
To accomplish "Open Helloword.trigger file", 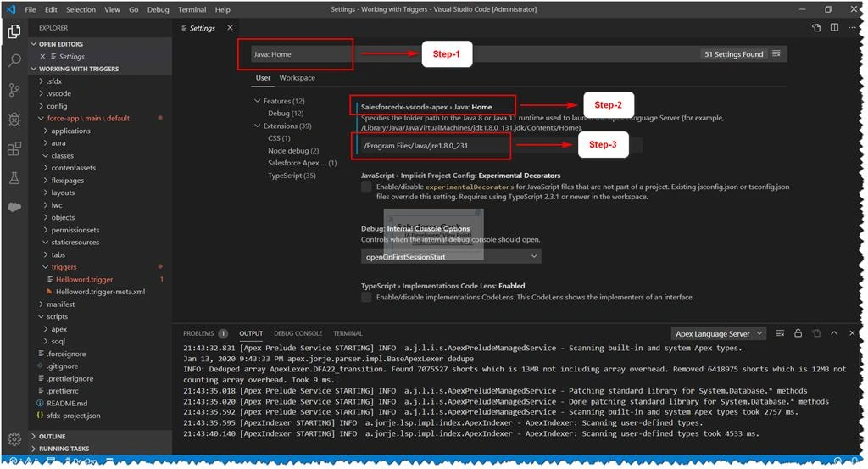I will pyautogui.click(x=84, y=280).
